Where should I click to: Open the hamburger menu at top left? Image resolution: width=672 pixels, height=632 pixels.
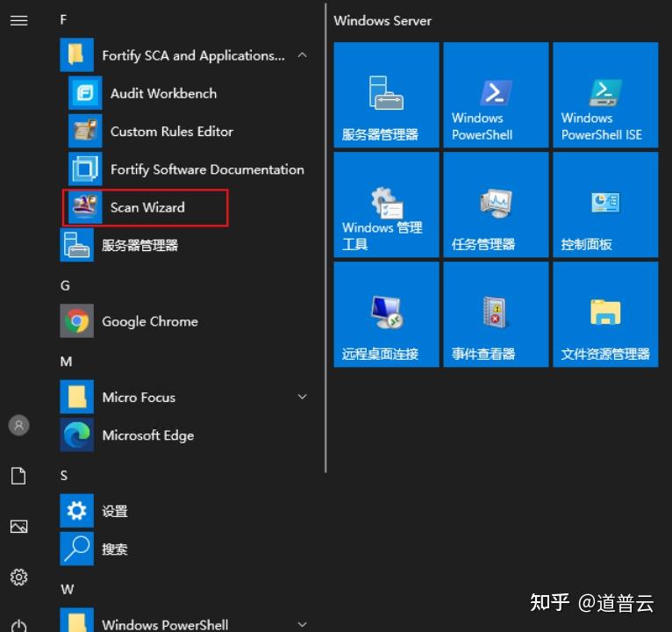pyautogui.click(x=18, y=20)
